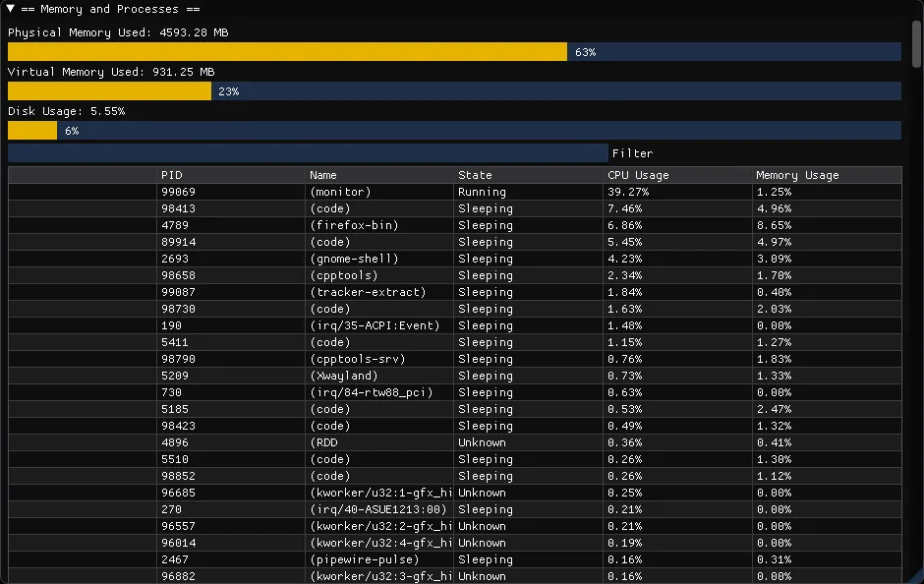Select the (monitor) process name

pos(341,192)
